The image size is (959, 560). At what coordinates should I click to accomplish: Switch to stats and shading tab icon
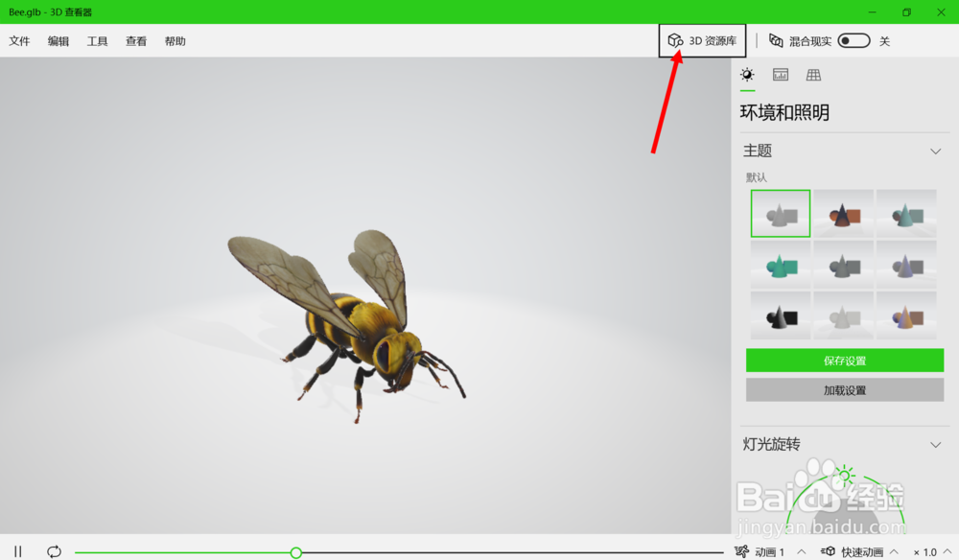[x=781, y=75]
